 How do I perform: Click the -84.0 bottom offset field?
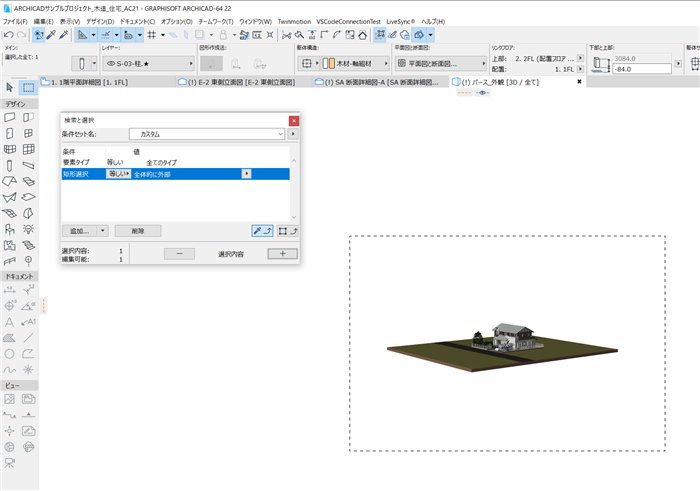[x=642, y=69]
